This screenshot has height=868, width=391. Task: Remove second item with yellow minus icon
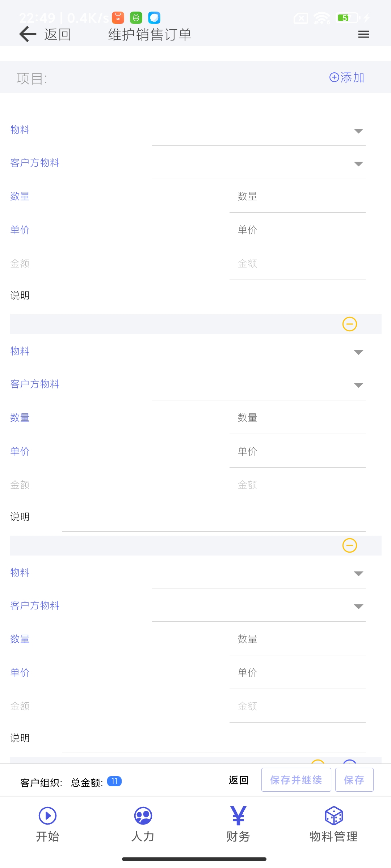349,545
